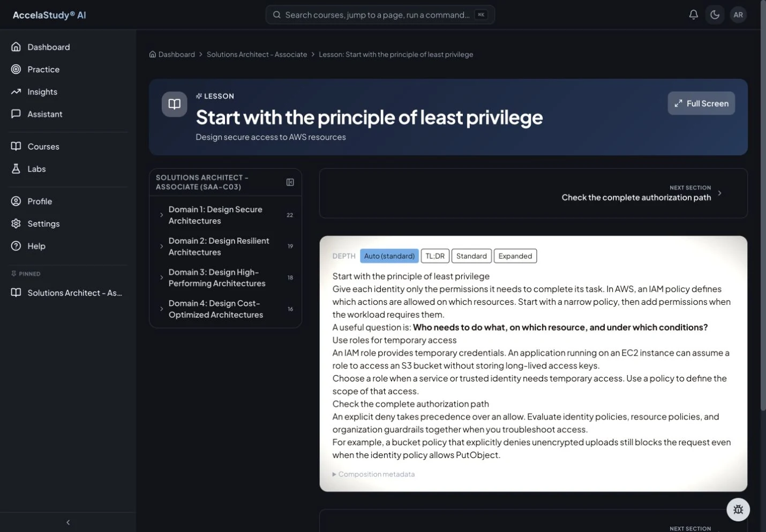Select the Expanded depth option
The image size is (766, 532).
(x=515, y=256)
